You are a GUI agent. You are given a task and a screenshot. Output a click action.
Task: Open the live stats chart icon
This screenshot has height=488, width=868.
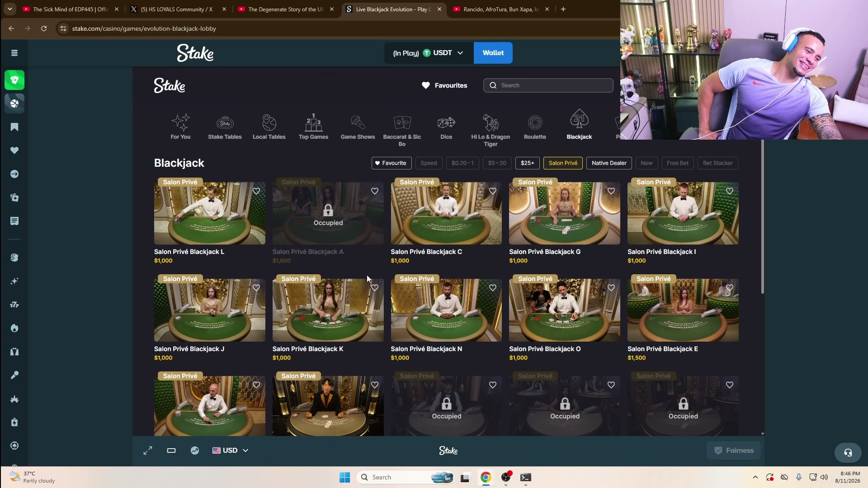(x=195, y=450)
